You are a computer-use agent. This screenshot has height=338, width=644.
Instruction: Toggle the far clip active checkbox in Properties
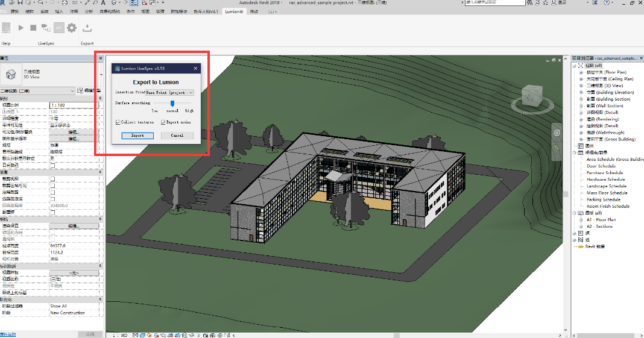pos(52,199)
